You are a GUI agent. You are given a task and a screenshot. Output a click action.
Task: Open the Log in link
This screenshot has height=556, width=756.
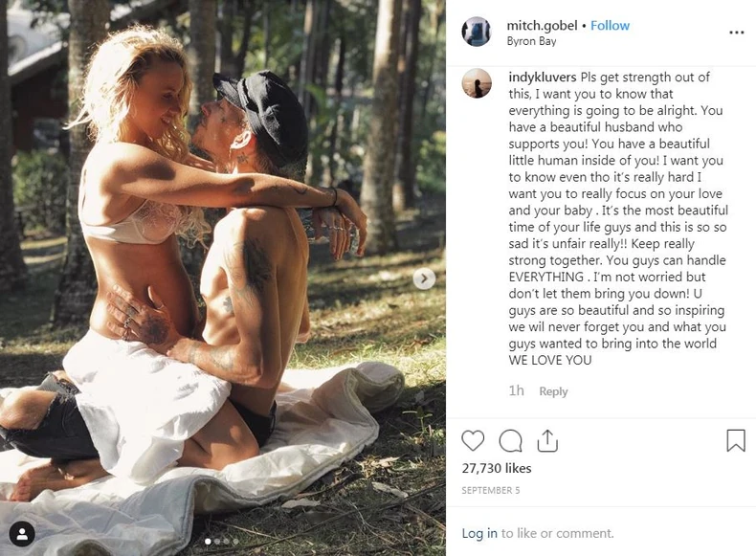tap(479, 533)
